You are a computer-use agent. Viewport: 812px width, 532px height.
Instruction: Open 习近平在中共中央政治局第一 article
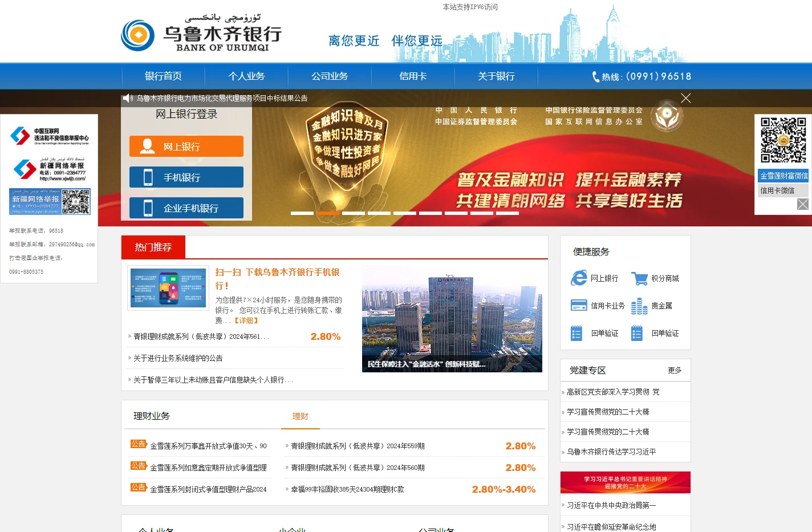click(x=611, y=505)
